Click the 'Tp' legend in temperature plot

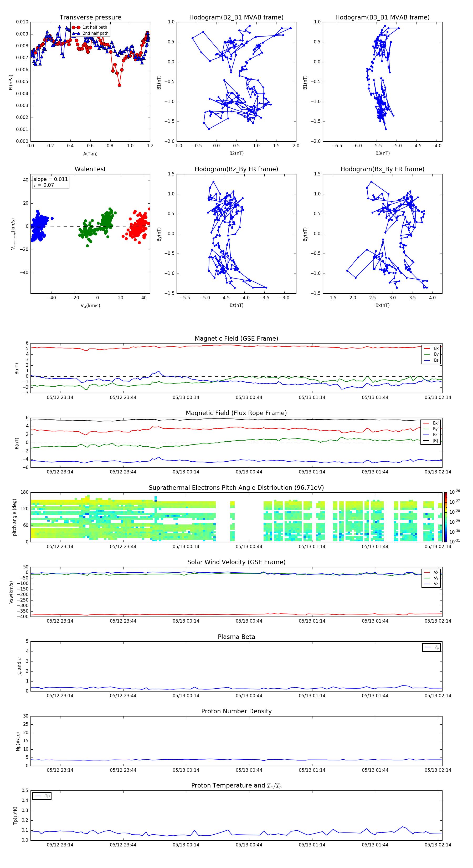(x=42, y=796)
